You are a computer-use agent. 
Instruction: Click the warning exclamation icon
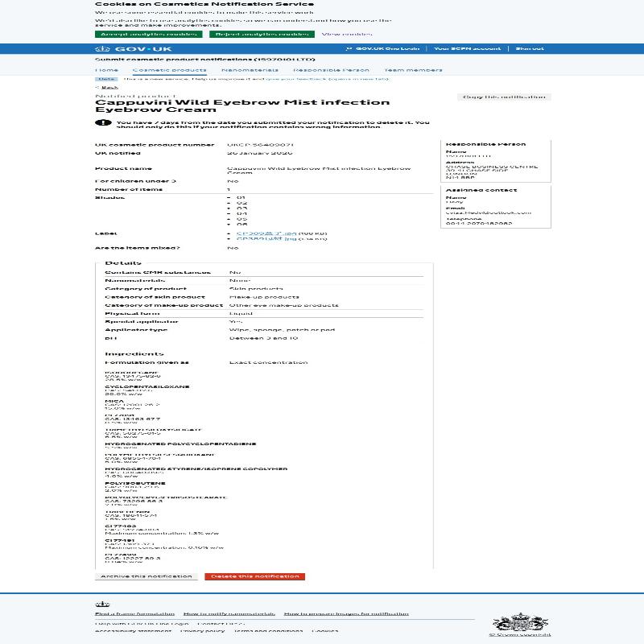(103, 123)
